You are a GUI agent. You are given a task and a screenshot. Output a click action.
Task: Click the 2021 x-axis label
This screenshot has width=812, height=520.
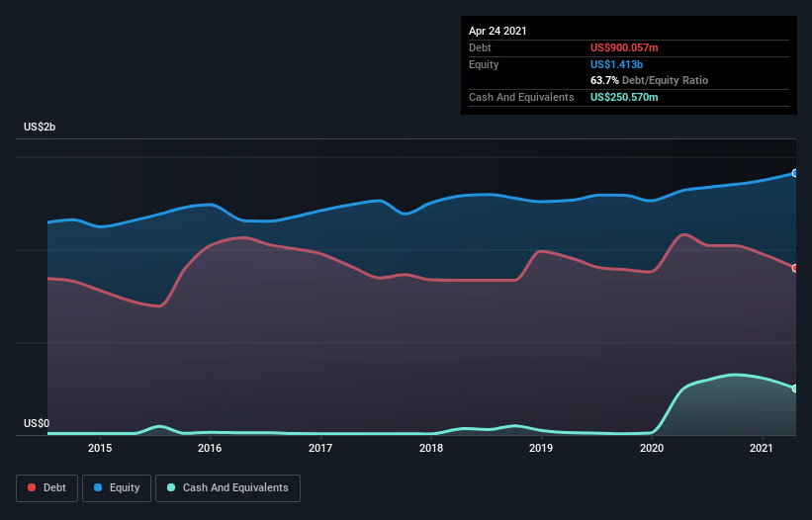(762, 448)
